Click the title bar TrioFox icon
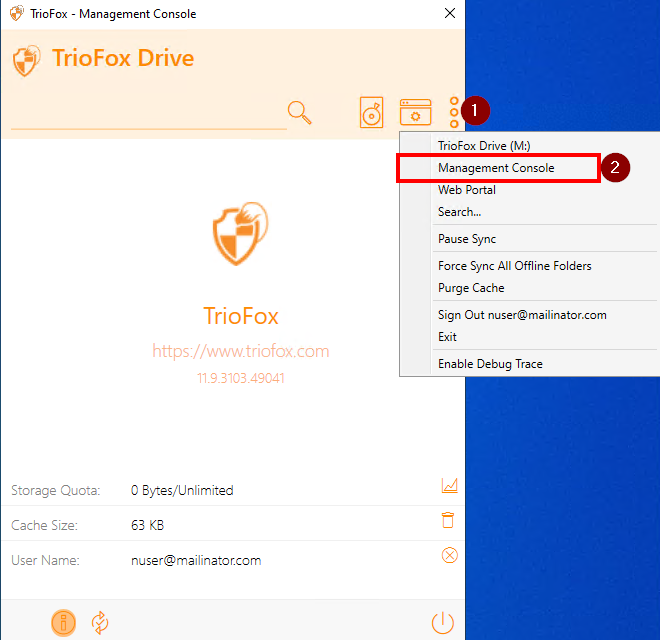 pyautogui.click(x=17, y=13)
